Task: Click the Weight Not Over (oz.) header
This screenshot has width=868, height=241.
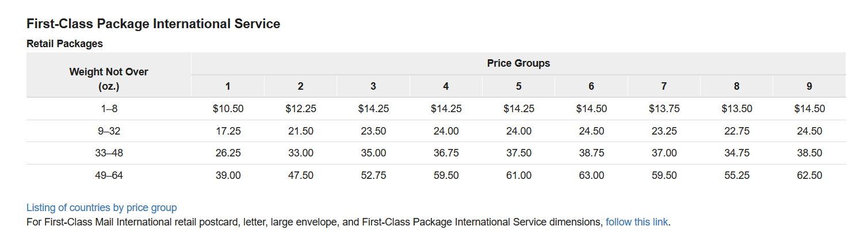Action: 109,79
